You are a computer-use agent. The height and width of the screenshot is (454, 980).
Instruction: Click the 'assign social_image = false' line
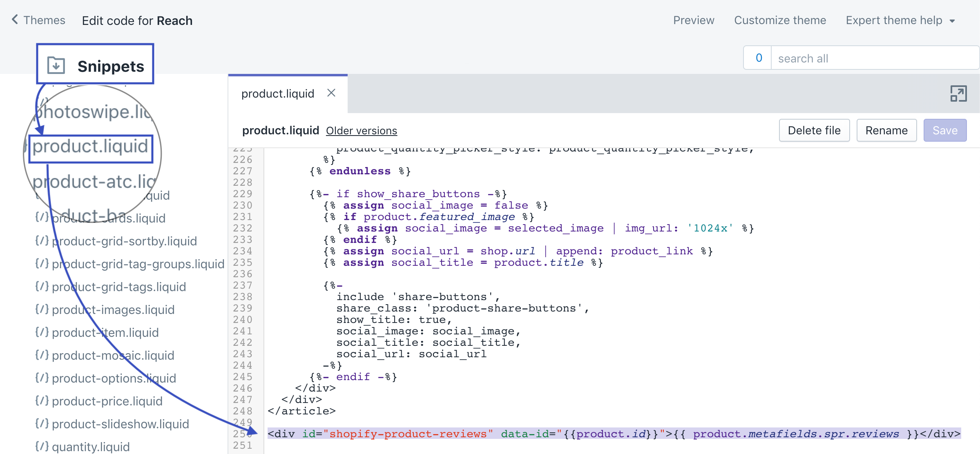(x=435, y=205)
